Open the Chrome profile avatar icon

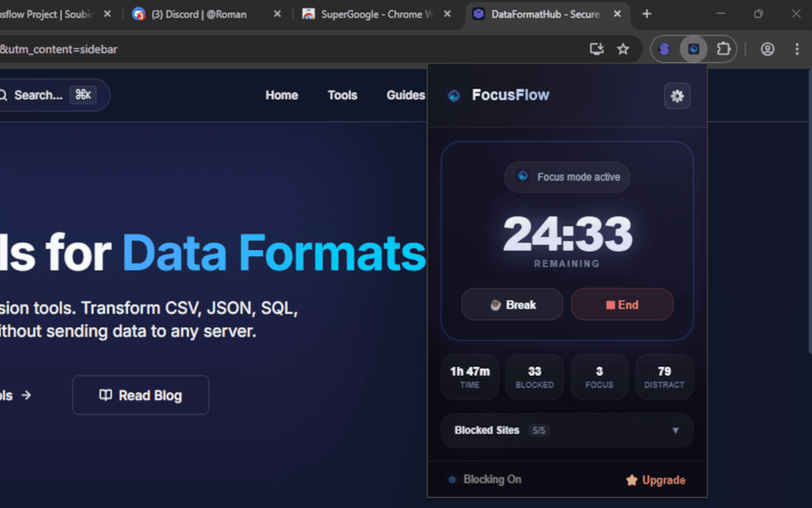click(767, 49)
